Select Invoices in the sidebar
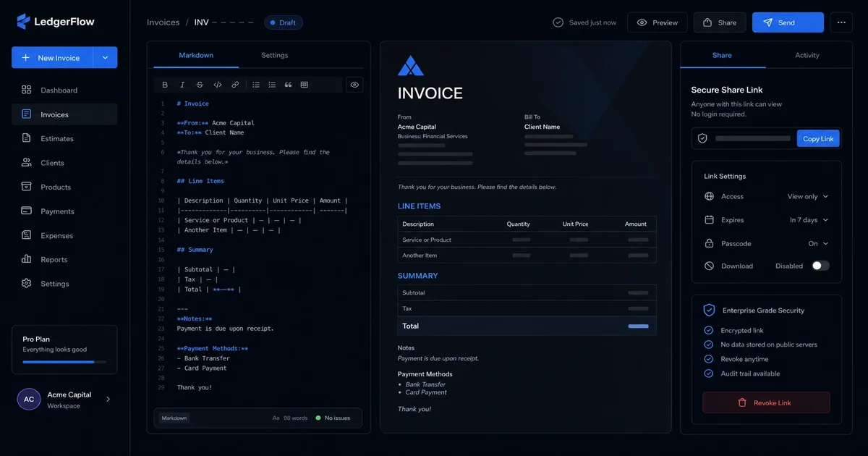The height and width of the screenshot is (456, 868). pos(64,114)
